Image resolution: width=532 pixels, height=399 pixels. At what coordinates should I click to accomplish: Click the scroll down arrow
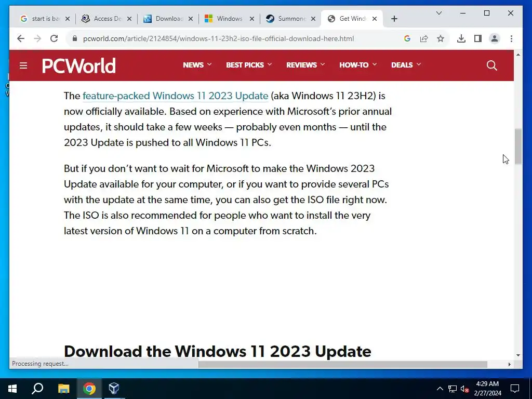coord(518,355)
